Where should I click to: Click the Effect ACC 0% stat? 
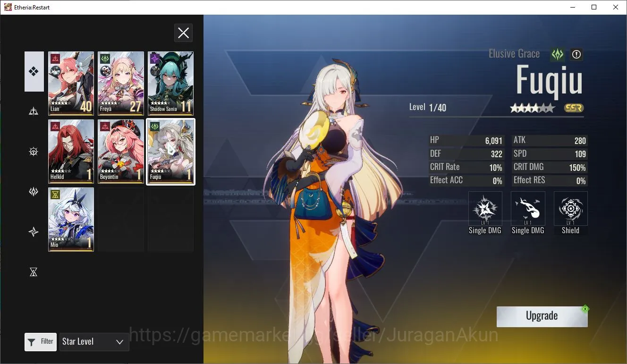click(466, 180)
